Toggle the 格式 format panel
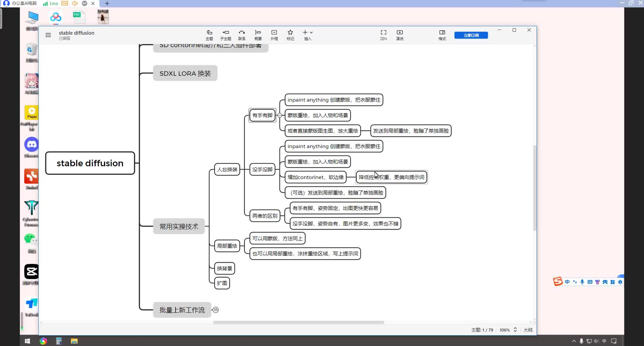Viewport: 644px width, 346px height. point(442,35)
